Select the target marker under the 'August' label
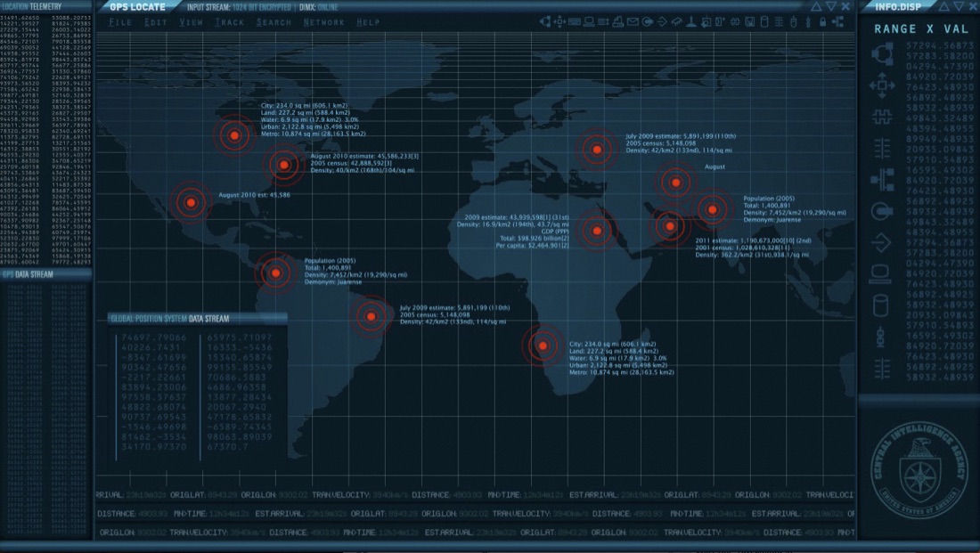Viewport: 980px width, 553px height. [x=675, y=183]
